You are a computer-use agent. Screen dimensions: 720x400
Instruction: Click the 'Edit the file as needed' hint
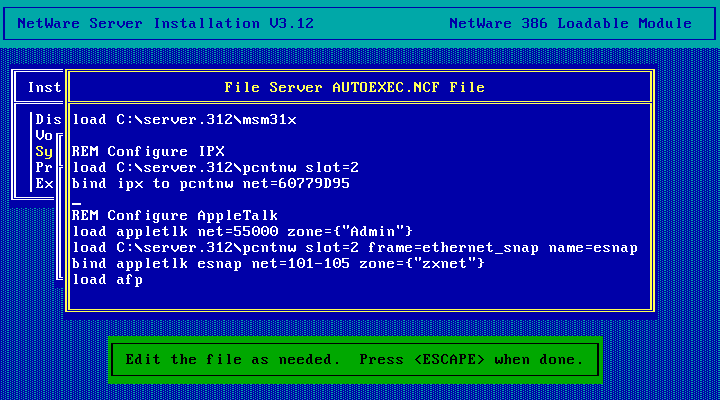[354, 360]
